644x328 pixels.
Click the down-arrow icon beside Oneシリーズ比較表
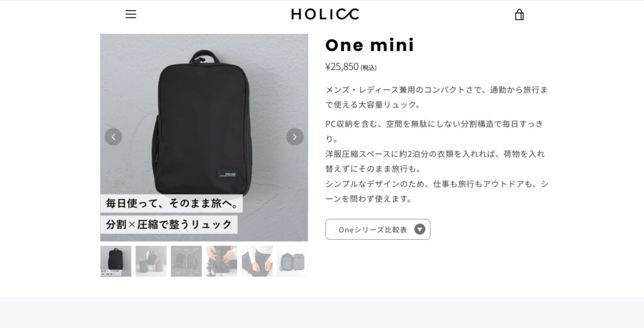(419, 229)
